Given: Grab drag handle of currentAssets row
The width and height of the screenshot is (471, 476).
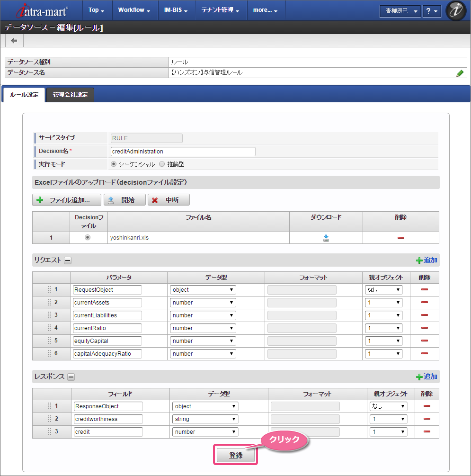Looking at the screenshot, I should point(49,302).
